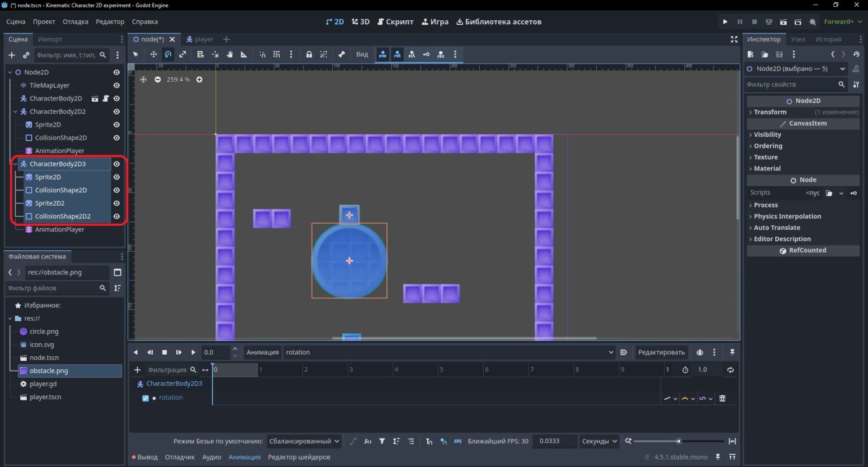Hide the TileMapLayer node
The image size is (868, 467).
(116, 85)
